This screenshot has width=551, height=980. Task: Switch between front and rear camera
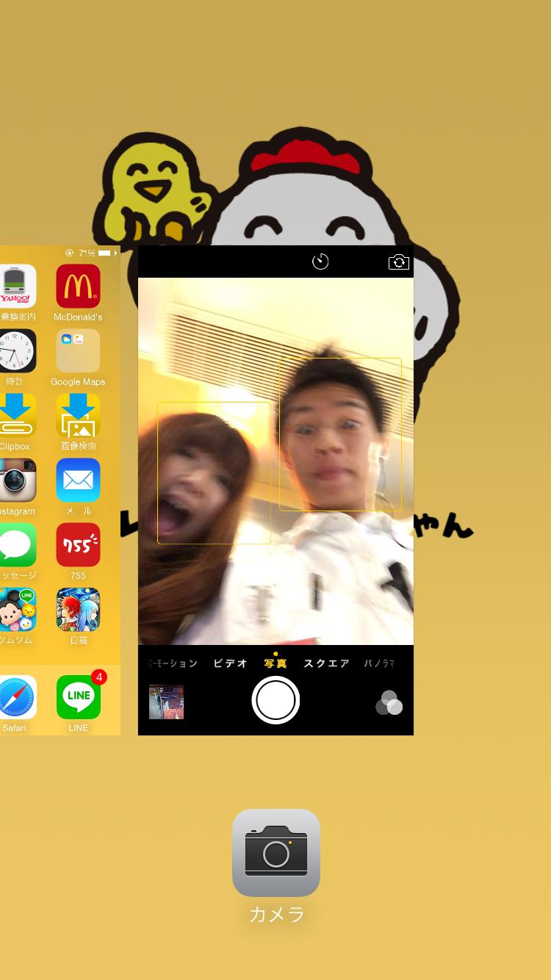(x=398, y=262)
